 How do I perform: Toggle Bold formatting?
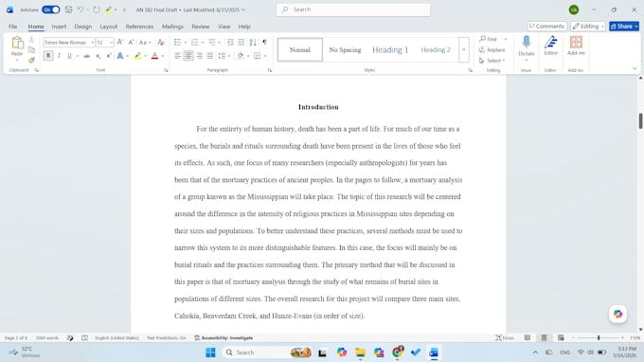48,56
